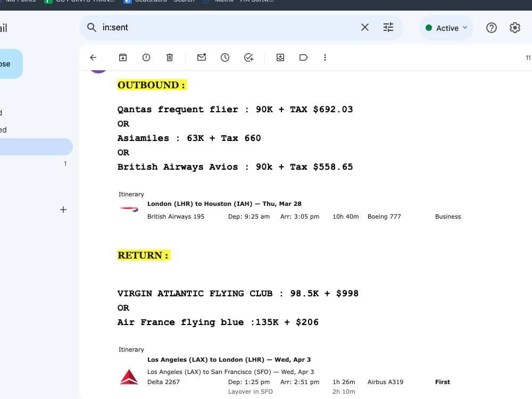Click the British Airways logo thumbnail
This screenshot has height=399, width=532.
(x=129, y=209)
